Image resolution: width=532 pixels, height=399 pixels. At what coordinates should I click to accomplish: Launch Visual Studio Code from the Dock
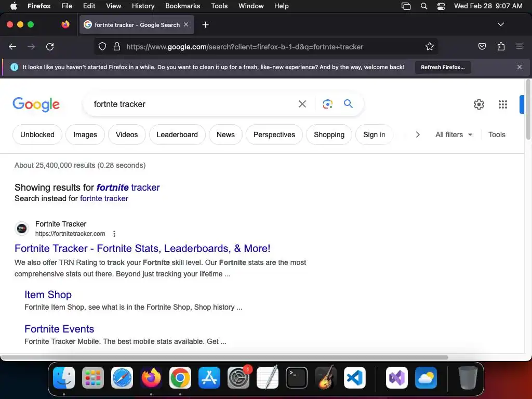point(354,378)
